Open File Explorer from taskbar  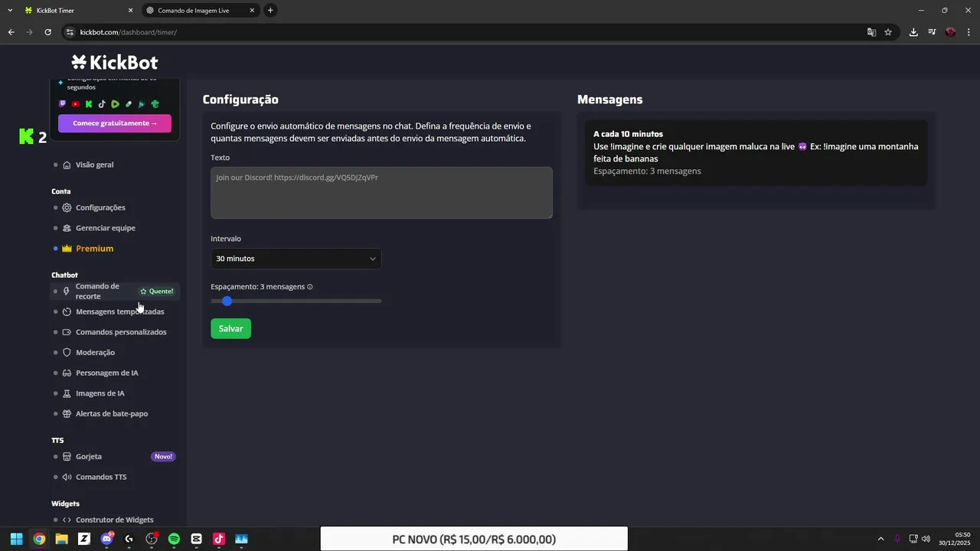pyautogui.click(x=61, y=539)
